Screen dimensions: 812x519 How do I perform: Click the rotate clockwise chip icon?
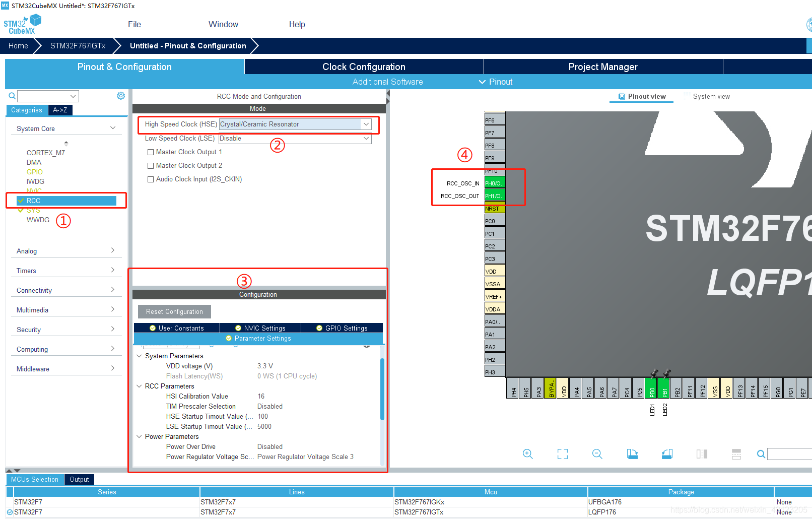pos(632,454)
